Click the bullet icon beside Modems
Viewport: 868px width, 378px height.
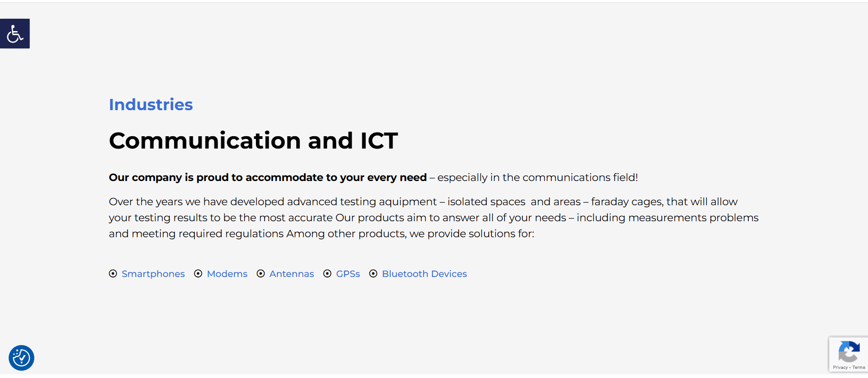pos(198,274)
